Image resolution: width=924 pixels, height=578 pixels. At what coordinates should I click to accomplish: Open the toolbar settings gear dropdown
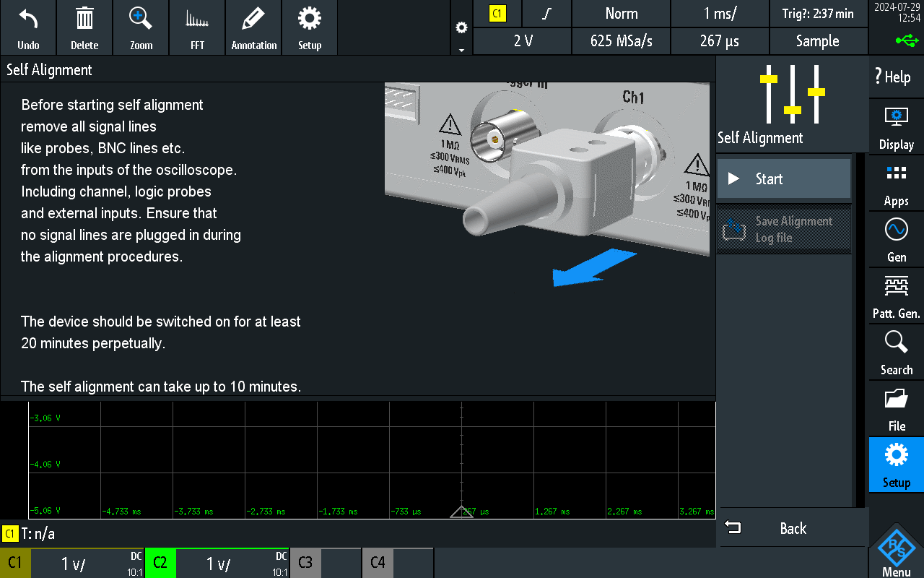[x=461, y=29]
